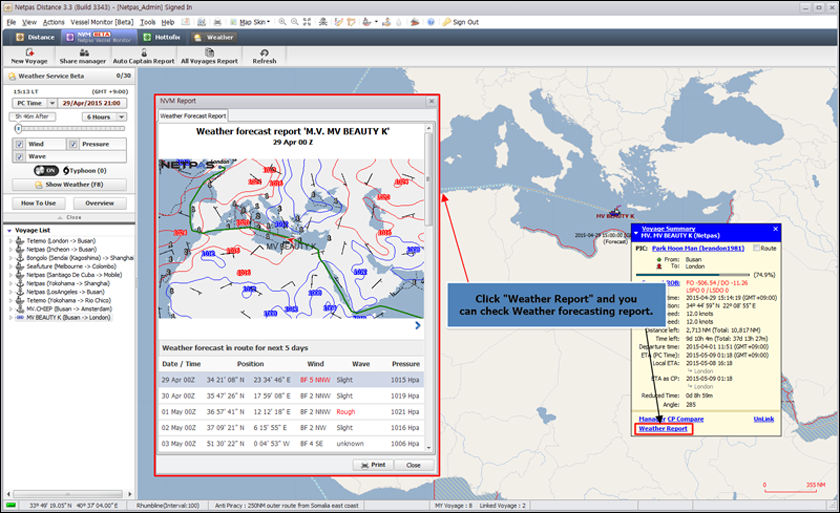The width and height of the screenshot is (840, 513).
Task: Click the CP Compare link
Action: [685, 419]
